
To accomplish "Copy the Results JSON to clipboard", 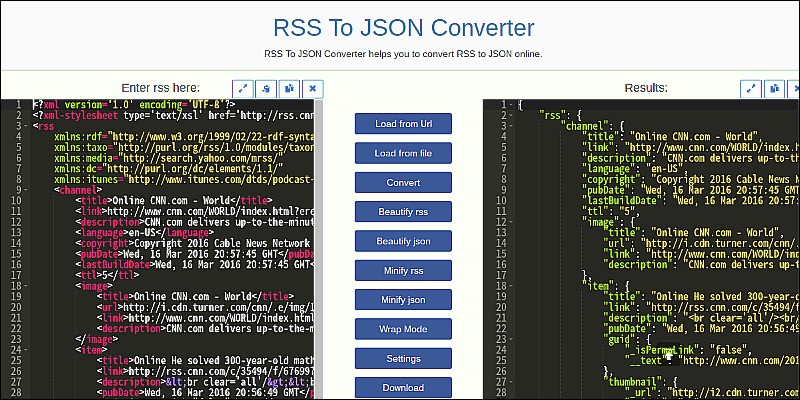I will (774, 88).
